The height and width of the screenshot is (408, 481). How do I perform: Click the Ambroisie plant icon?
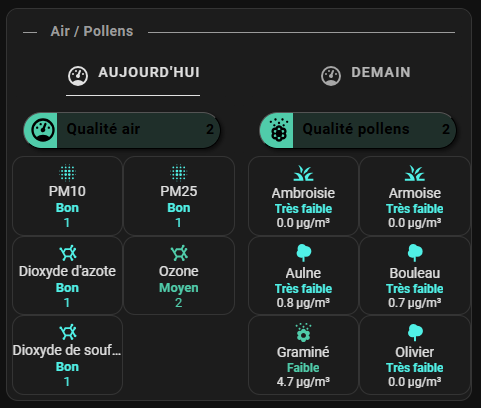(x=303, y=173)
